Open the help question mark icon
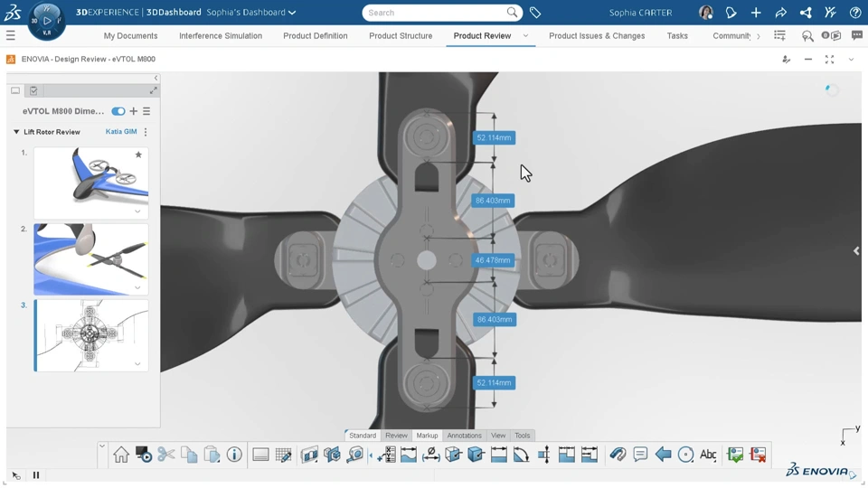This screenshot has height=488, width=868. click(x=854, y=13)
